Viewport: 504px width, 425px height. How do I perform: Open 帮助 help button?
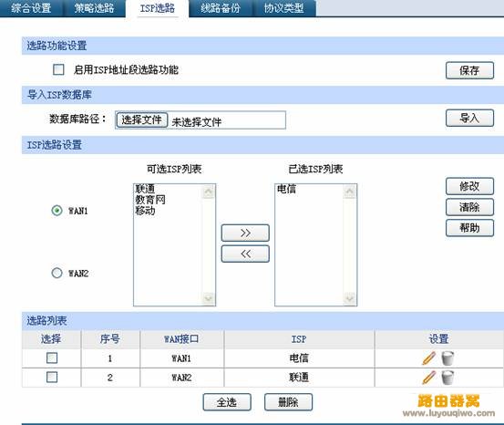pyautogui.click(x=469, y=228)
